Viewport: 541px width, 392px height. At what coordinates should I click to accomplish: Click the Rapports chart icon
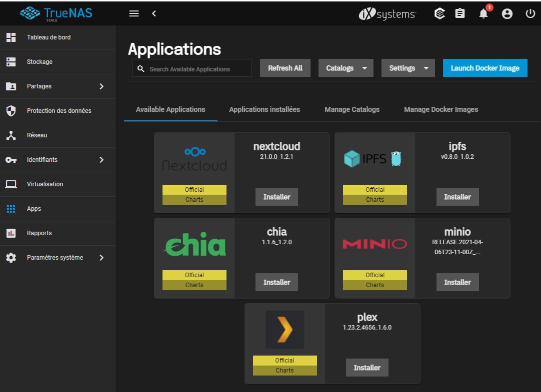11,233
